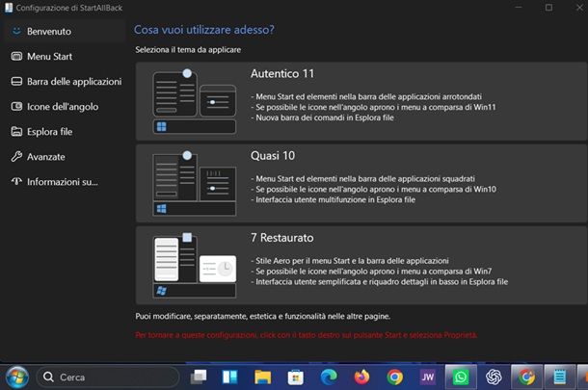Open the Notepad taskbar icon
588x390 pixels.
point(559,377)
